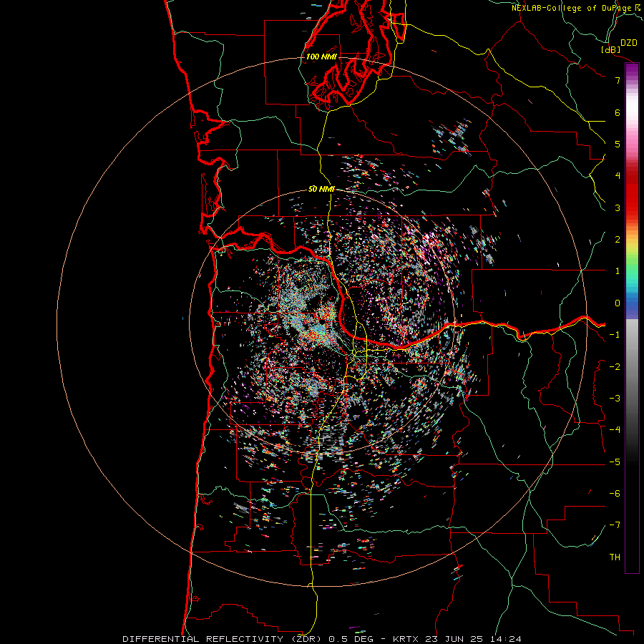Click the "-5" value on the color scale
The width and height of the screenshot is (644, 644).
615,462
